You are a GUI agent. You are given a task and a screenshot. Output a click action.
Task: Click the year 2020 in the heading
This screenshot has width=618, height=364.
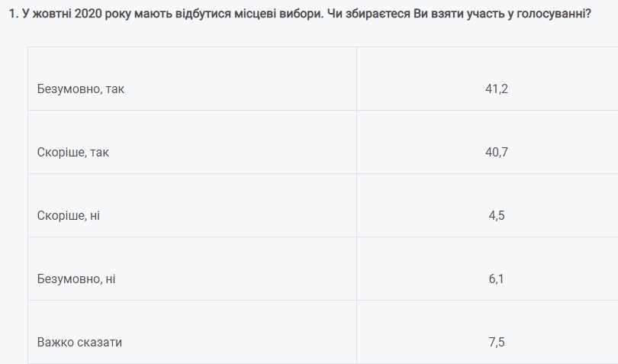point(90,14)
